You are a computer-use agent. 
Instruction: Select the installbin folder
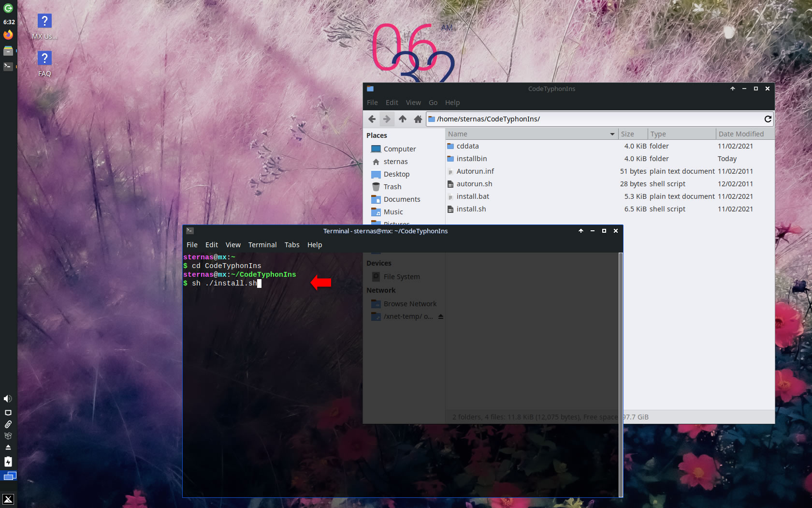click(x=609, y=159)
